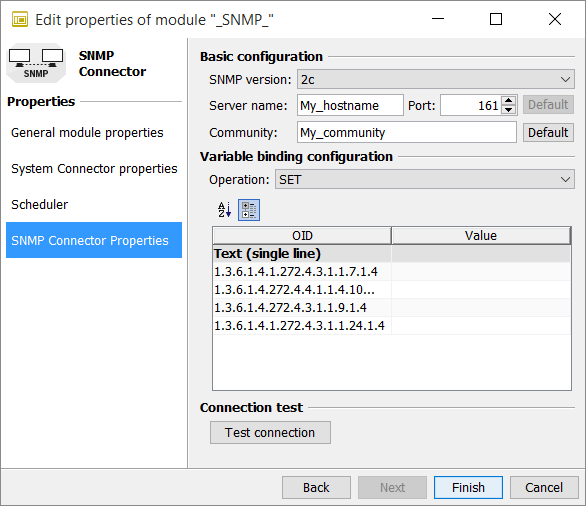Edit the Server name field My_hostname
Viewport: 586px width, 506px height.
pos(350,105)
